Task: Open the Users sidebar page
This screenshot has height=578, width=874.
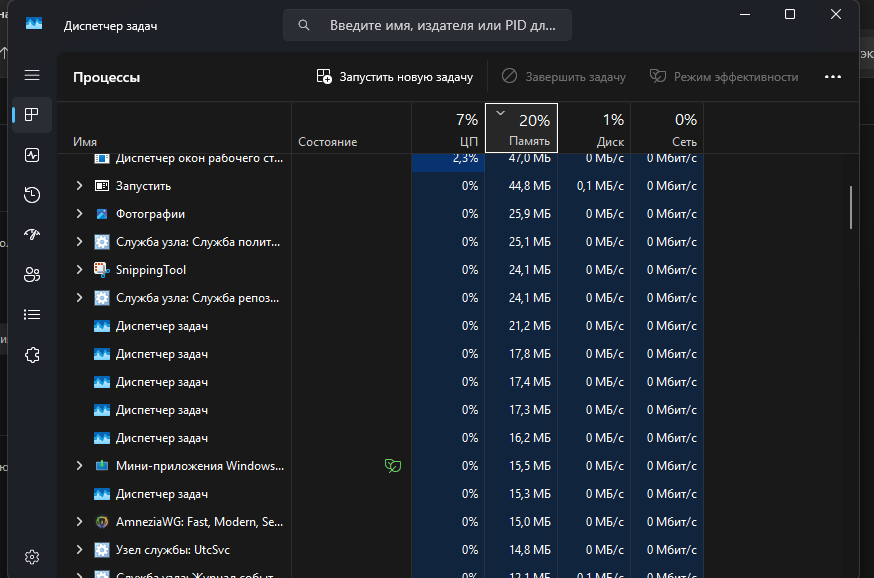Action: (x=32, y=275)
